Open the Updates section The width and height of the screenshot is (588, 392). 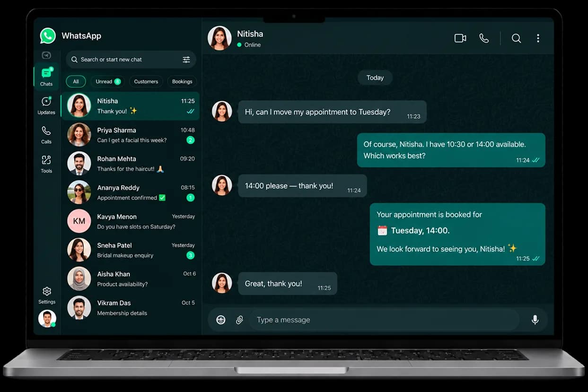pyautogui.click(x=46, y=105)
